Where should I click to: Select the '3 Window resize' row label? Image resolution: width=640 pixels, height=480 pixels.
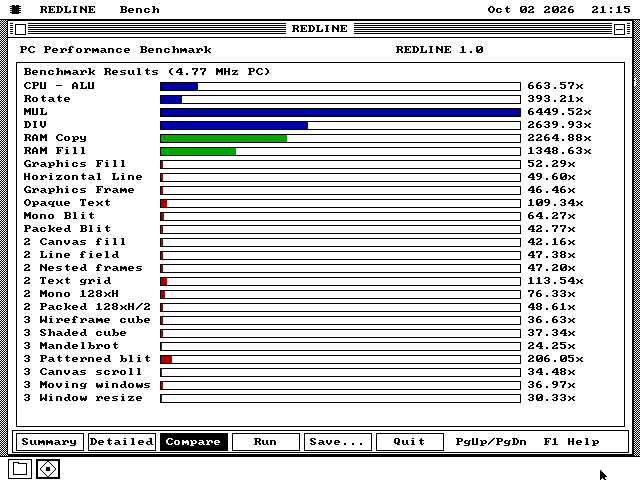pos(83,398)
